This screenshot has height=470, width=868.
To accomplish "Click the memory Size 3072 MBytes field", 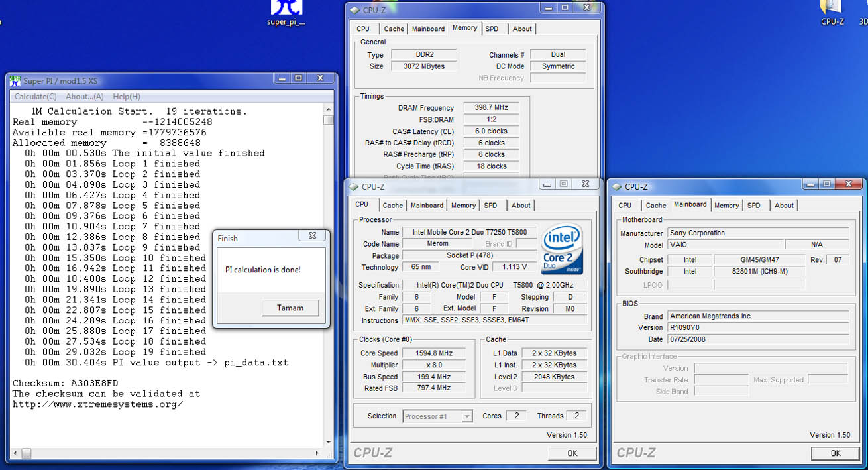I will coord(423,66).
